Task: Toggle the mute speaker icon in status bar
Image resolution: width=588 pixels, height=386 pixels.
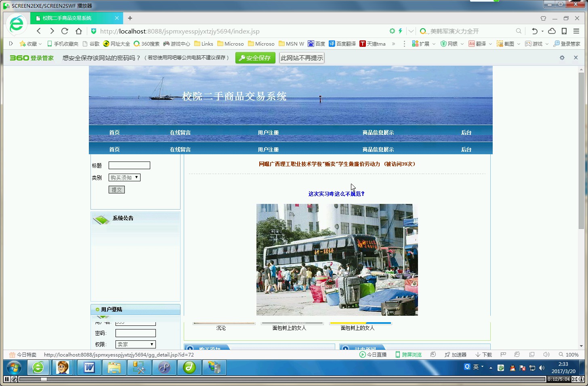Action: coord(546,355)
